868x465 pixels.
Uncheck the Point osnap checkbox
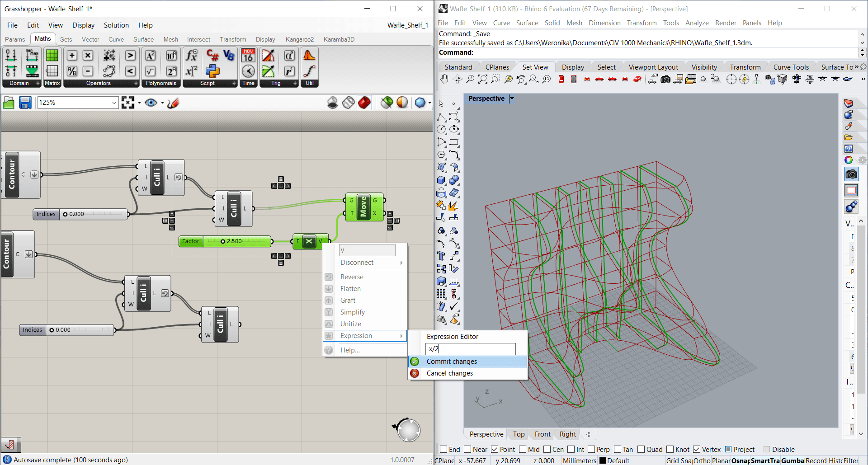[495, 449]
